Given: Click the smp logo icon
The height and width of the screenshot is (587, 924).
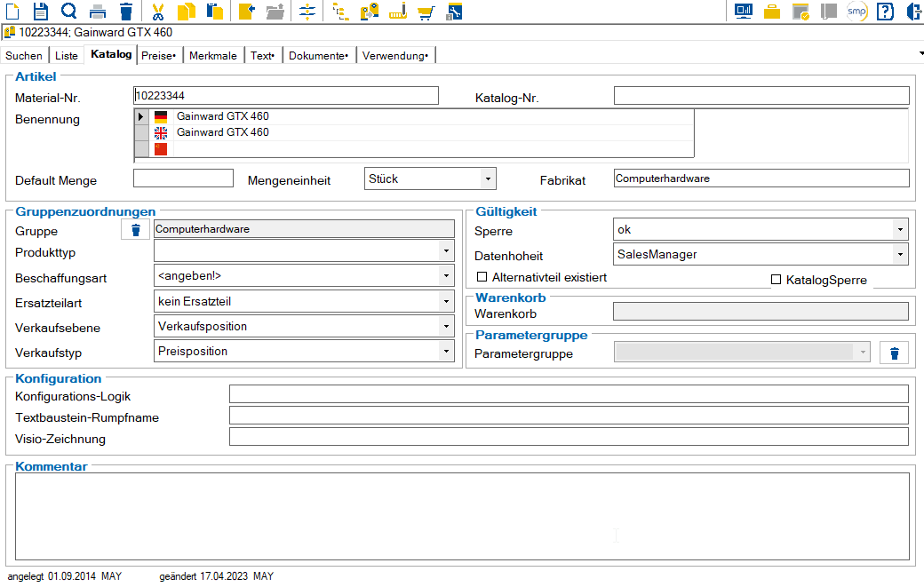Looking at the screenshot, I should (x=856, y=12).
